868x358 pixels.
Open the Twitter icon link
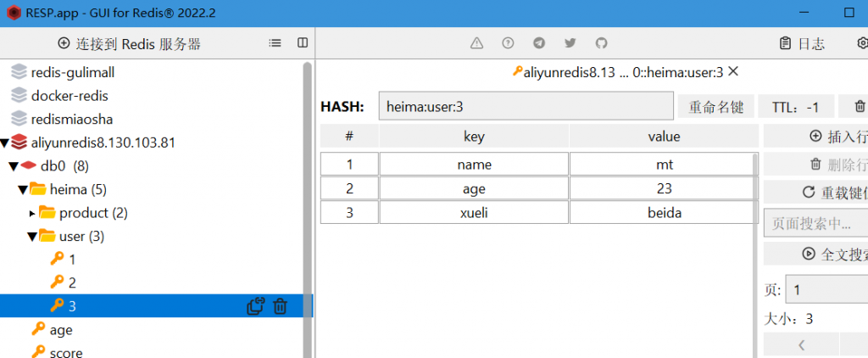[x=570, y=43]
